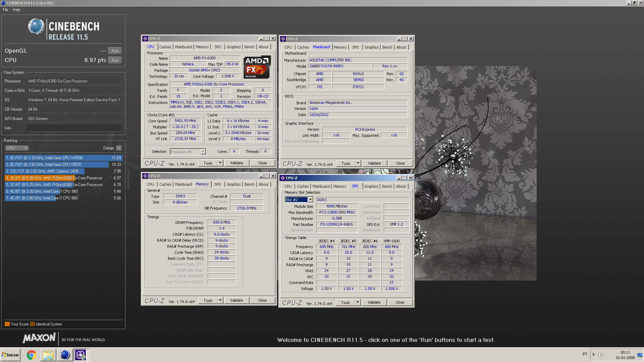Open the Help menu in Cinebench
This screenshot has height=362, width=644.
16,10
